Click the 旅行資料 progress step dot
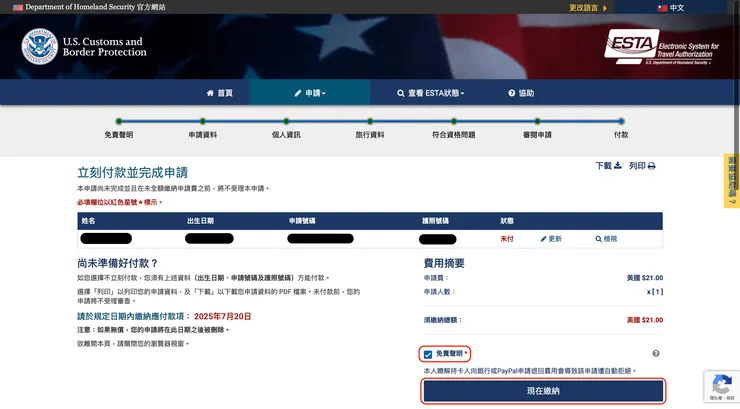Viewport: 740px width, 409px height. [x=370, y=121]
